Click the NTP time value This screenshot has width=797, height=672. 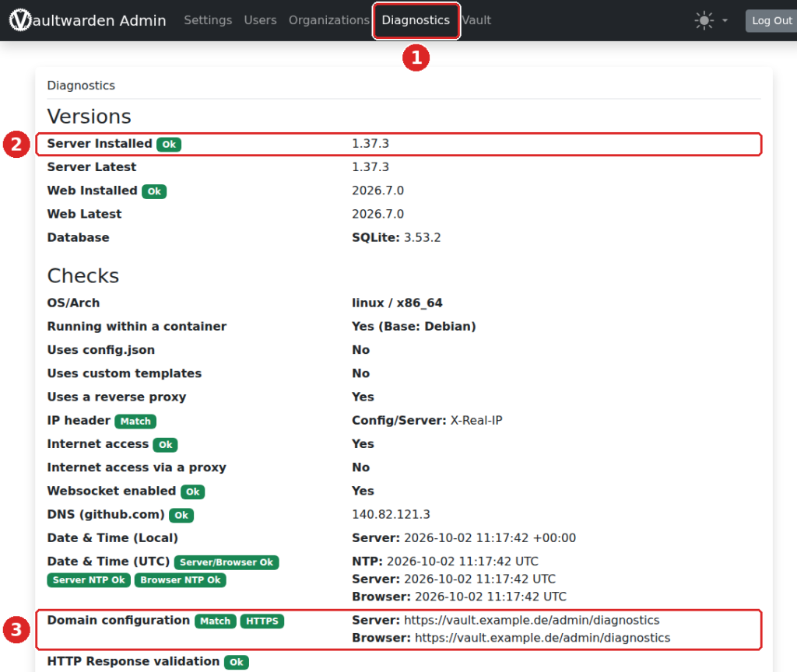click(445, 562)
